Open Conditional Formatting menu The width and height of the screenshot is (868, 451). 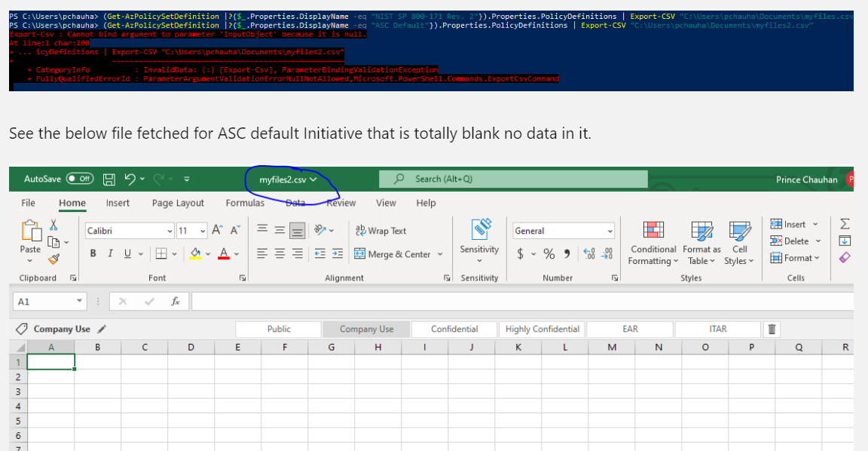click(653, 243)
